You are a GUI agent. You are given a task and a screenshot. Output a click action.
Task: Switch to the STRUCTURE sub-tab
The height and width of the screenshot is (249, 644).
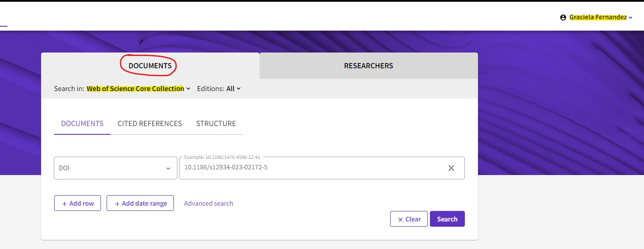pos(216,123)
